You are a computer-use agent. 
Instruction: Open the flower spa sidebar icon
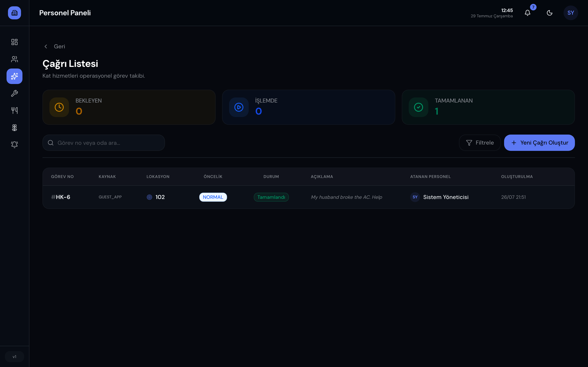click(14, 127)
